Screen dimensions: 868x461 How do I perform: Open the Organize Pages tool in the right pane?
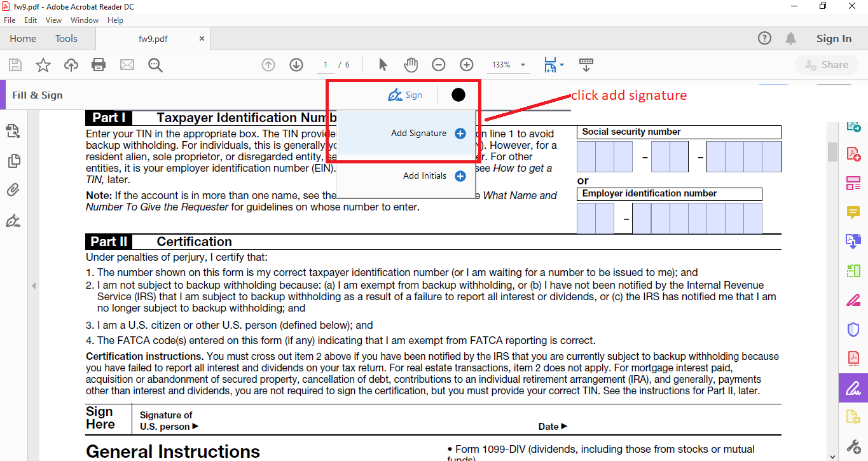click(x=853, y=184)
